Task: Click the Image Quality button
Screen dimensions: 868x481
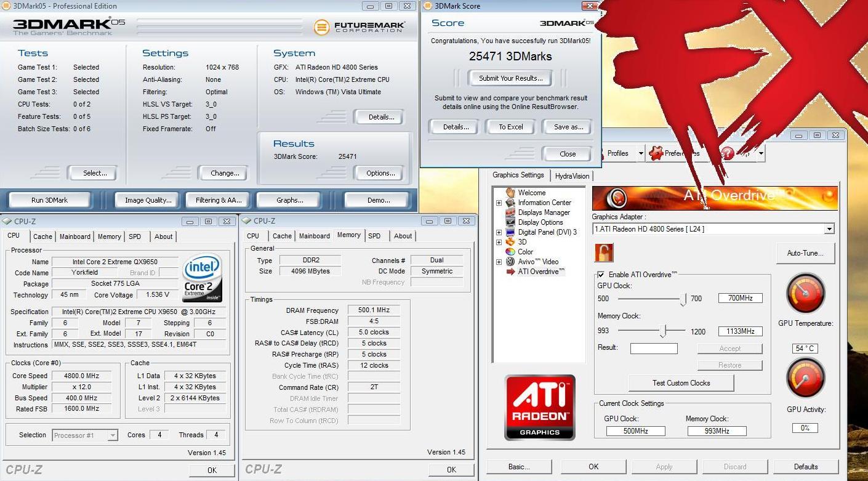Action: [x=148, y=200]
